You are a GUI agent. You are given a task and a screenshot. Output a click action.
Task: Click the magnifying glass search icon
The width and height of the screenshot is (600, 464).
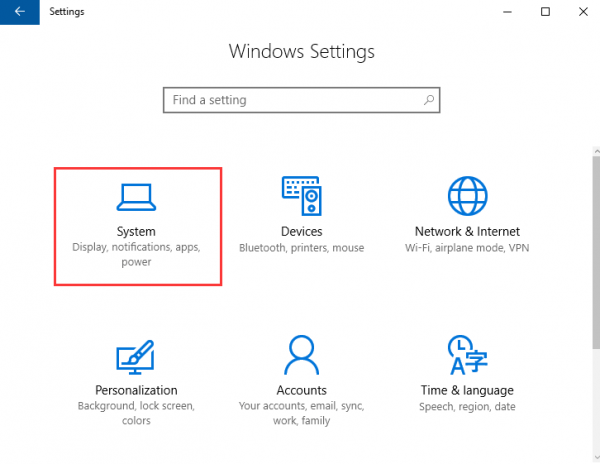429,100
